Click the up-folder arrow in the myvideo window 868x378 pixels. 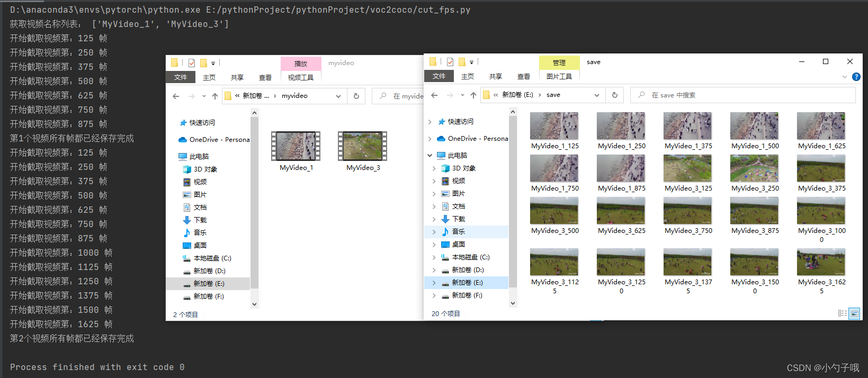click(x=215, y=96)
